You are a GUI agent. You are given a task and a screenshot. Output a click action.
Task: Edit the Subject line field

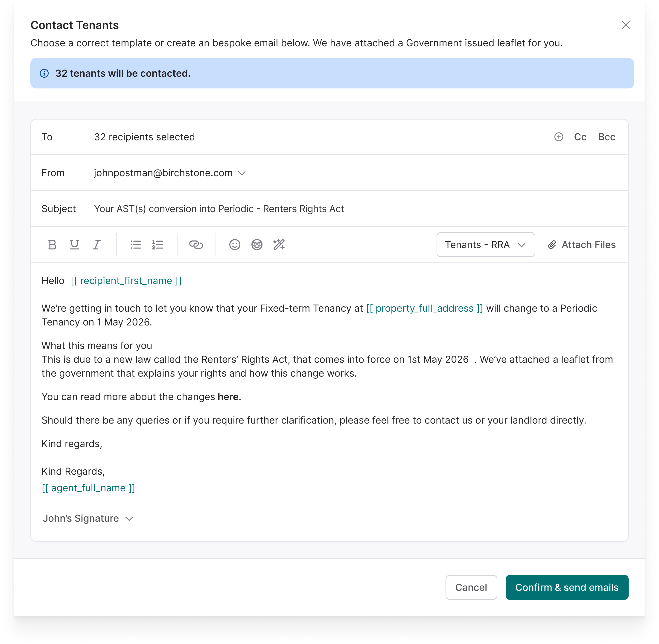[219, 209]
